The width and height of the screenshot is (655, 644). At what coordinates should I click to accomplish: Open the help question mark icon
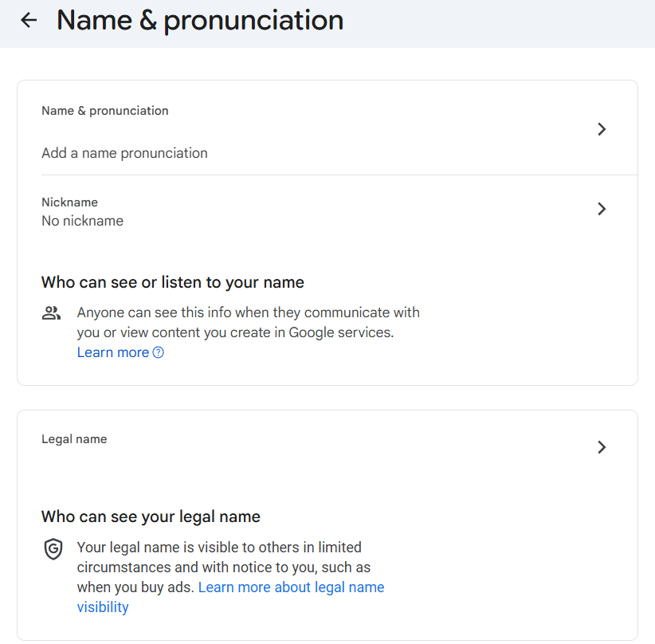click(x=157, y=352)
